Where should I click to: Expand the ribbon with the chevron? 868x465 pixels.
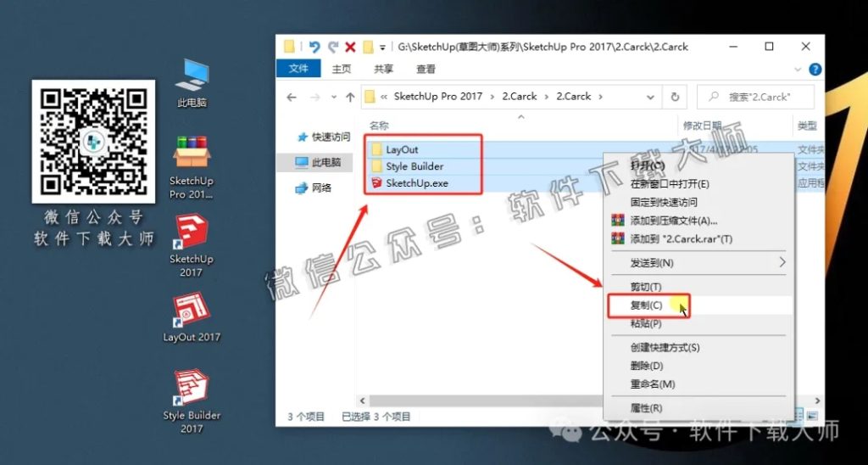tap(798, 70)
